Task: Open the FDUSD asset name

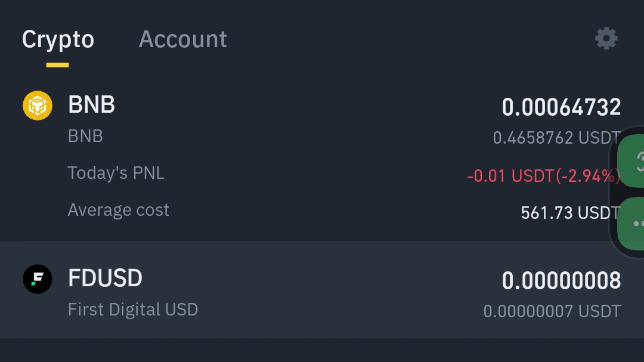Action: [x=105, y=279]
